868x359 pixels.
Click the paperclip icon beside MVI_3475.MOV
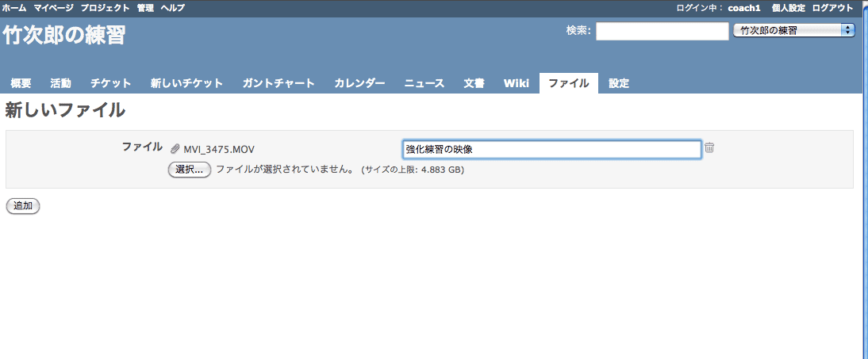[175, 149]
